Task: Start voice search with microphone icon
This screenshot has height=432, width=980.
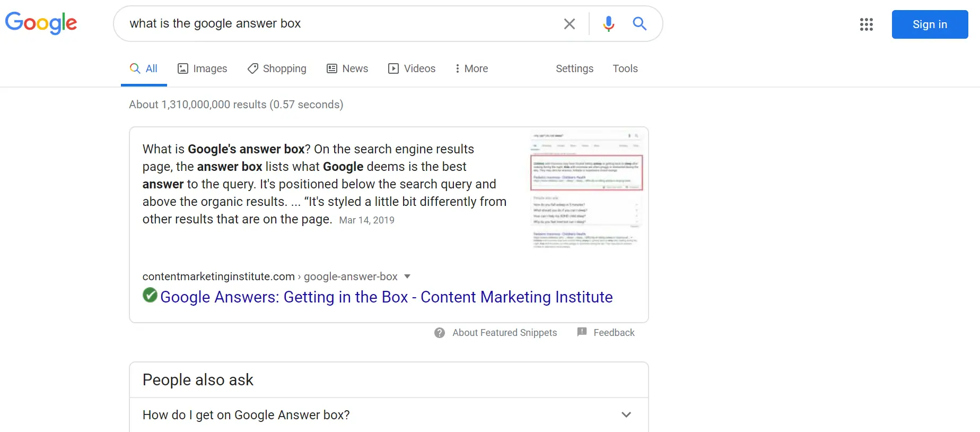Action: click(x=609, y=24)
